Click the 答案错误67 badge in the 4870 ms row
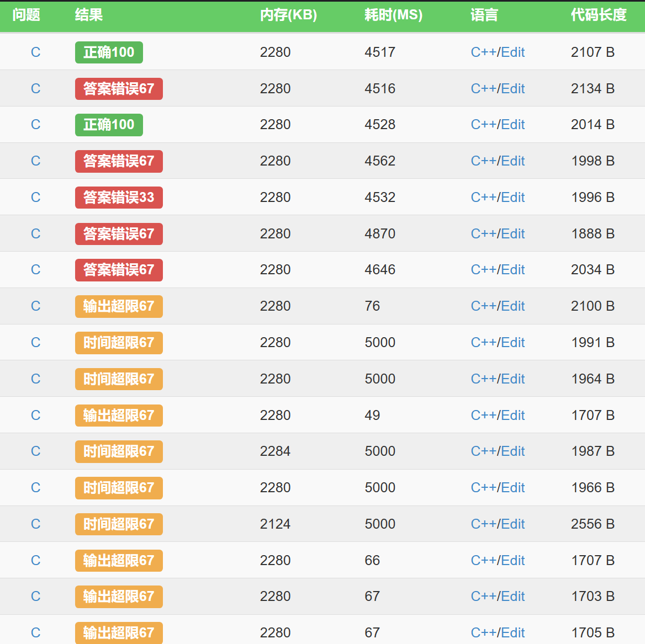 (119, 233)
